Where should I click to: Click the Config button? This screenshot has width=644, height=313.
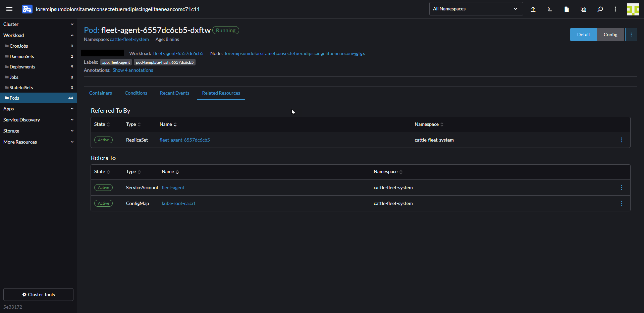(610, 34)
